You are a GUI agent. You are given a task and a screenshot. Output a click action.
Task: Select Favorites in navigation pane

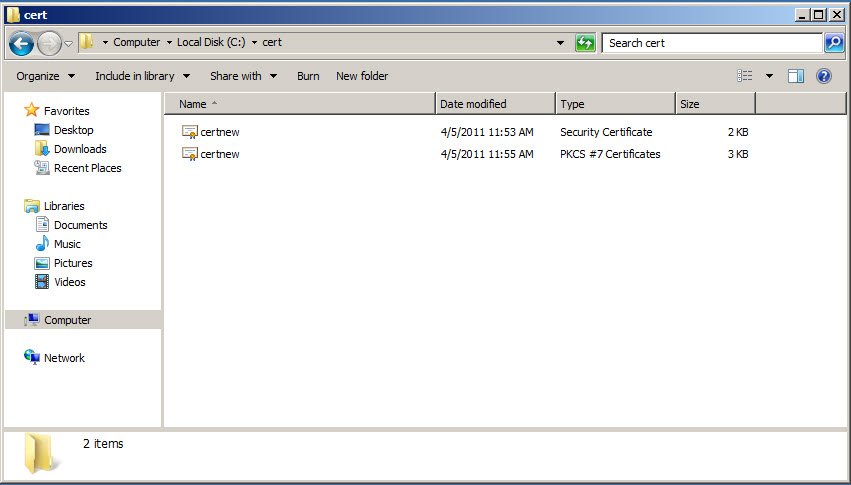click(x=67, y=111)
